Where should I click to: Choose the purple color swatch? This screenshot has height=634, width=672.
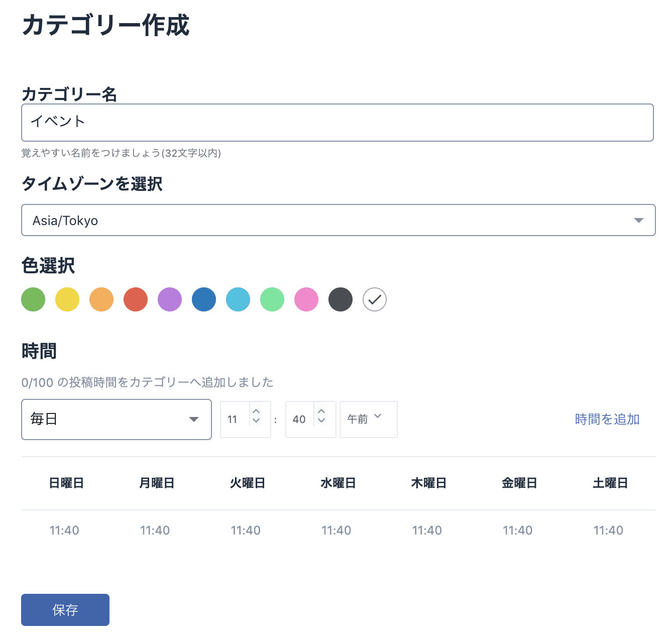point(170,299)
